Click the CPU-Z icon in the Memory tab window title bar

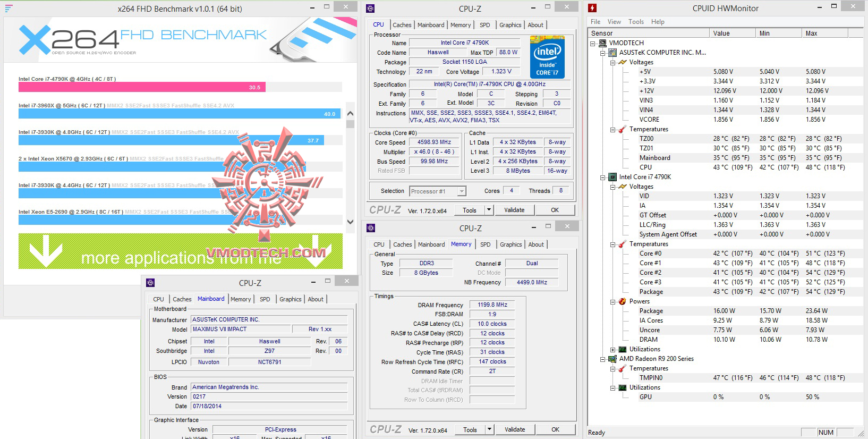pyautogui.click(x=371, y=228)
